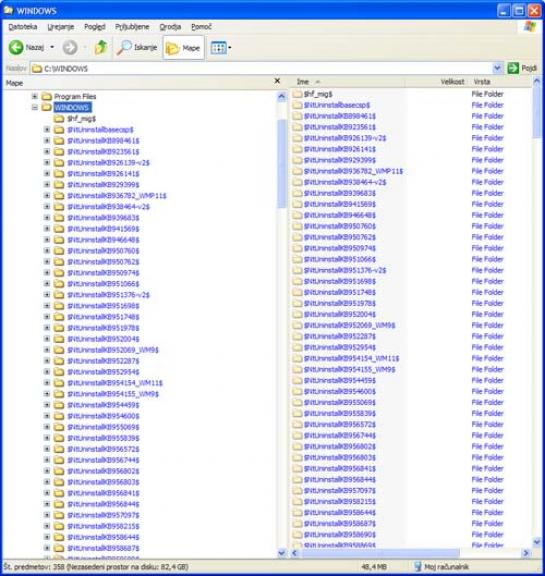Click $NtUninstallKB898461$ folder icon in file list

297,116
